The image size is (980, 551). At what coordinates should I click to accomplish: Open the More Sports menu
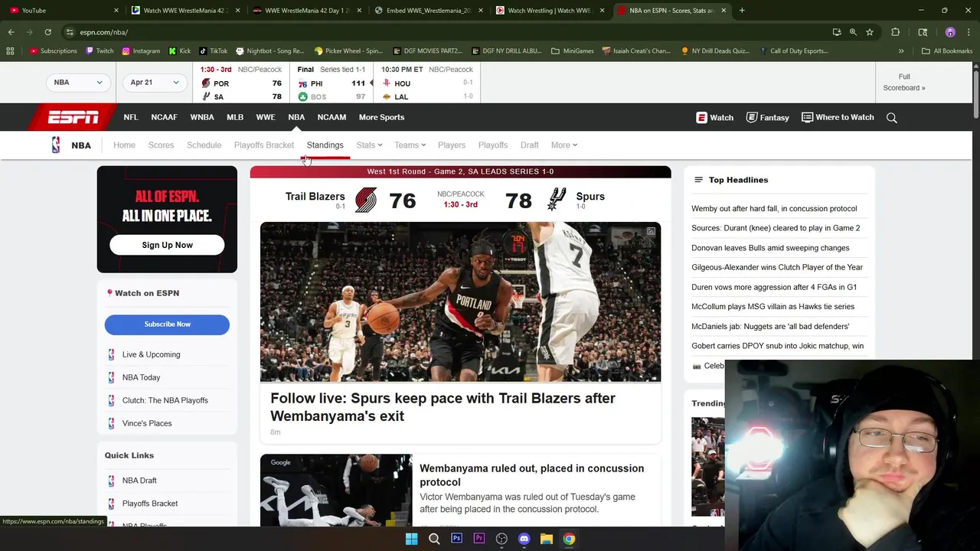(381, 117)
